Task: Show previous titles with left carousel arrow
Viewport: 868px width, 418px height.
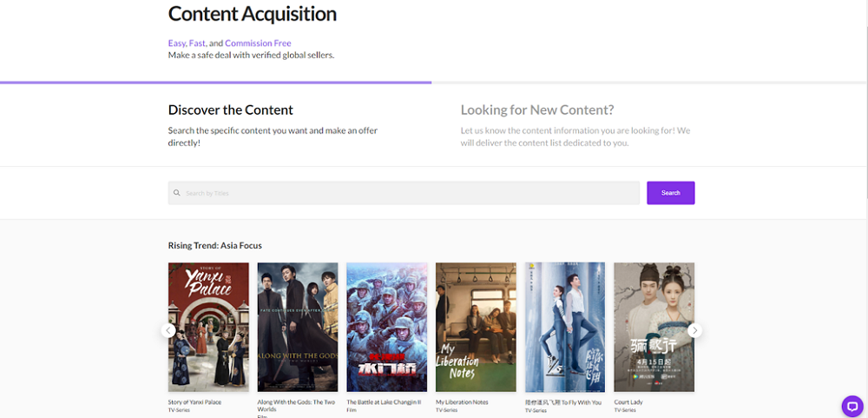Action: point(168,330)
